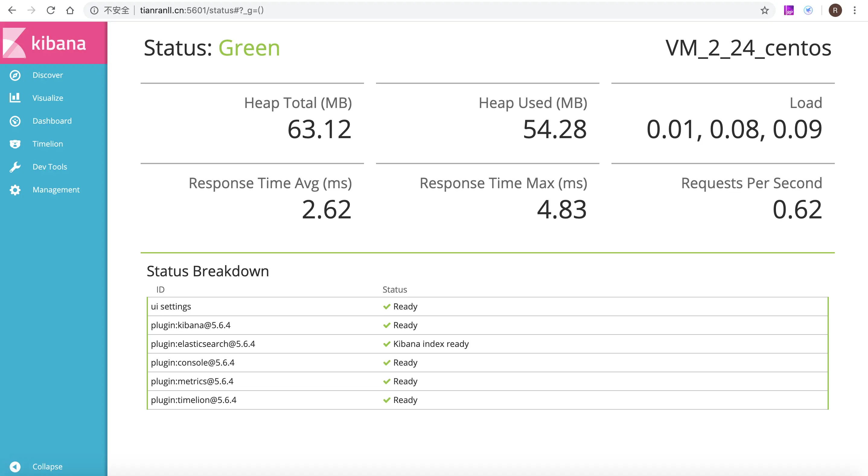The width and height of the screenshot is (868, 476).
Task: Click the purple RP extension icon
Action: (x=789, y=11)
